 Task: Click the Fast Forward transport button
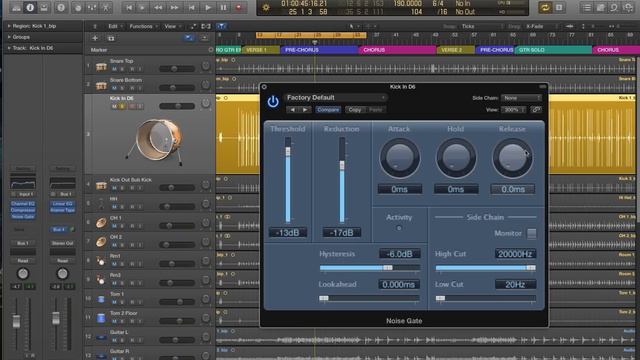pos(174,7)
